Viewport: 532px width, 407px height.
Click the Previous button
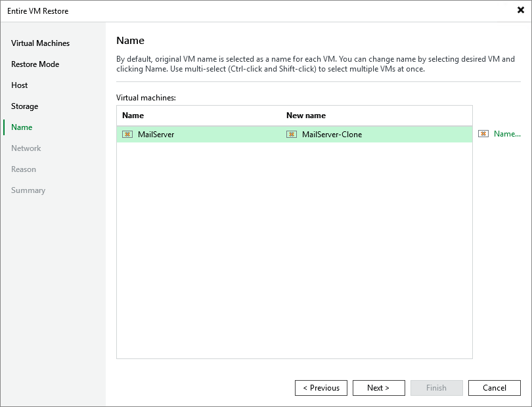321,387
